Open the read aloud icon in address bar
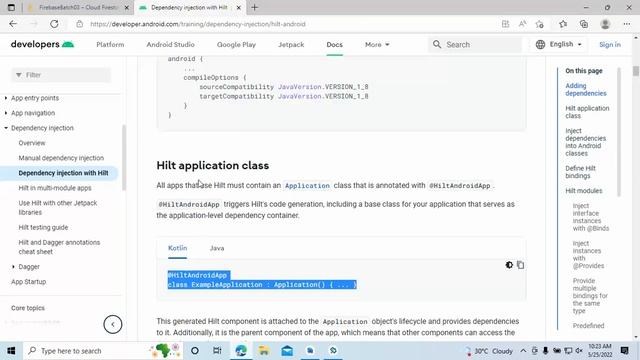The image size is (640, 360). 522,24
